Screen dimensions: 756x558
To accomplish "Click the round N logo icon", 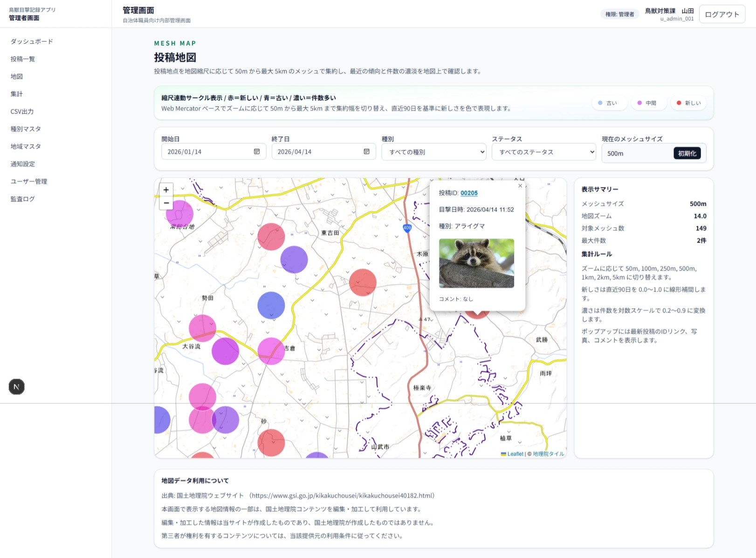I will point(17,387).
